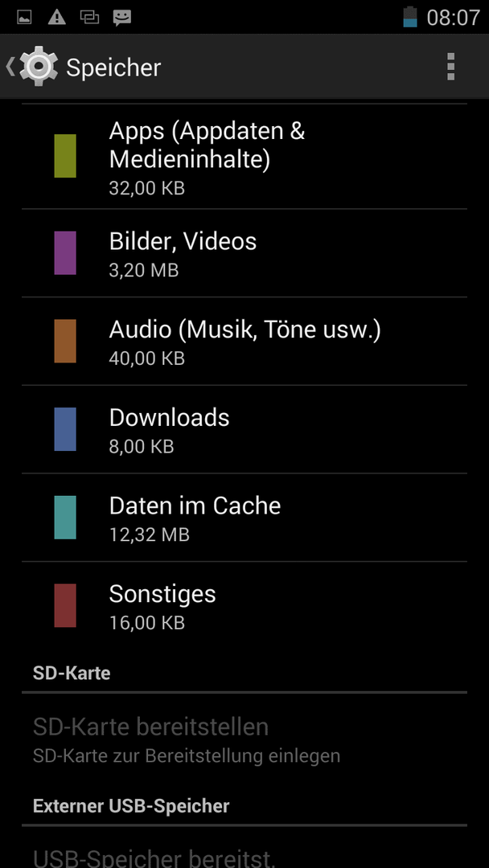The image size is (489, 868).
Task: Tap the battery indicator icon
Action: [410, 17]
